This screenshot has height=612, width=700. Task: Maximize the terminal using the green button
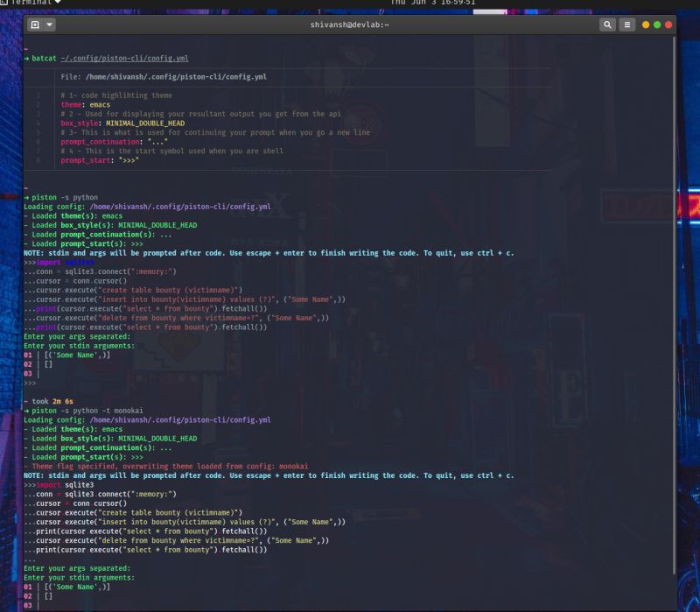pos(657,25)
